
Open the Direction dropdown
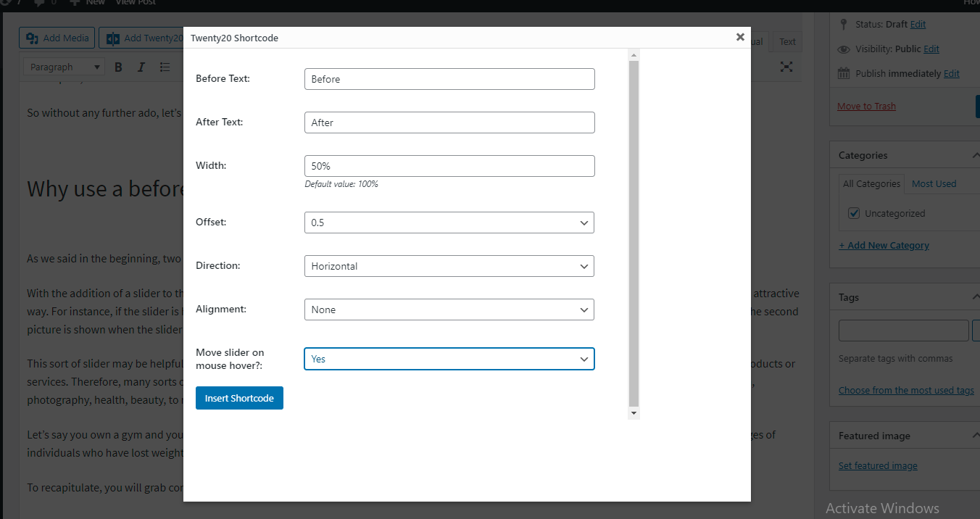coord(449,266)
